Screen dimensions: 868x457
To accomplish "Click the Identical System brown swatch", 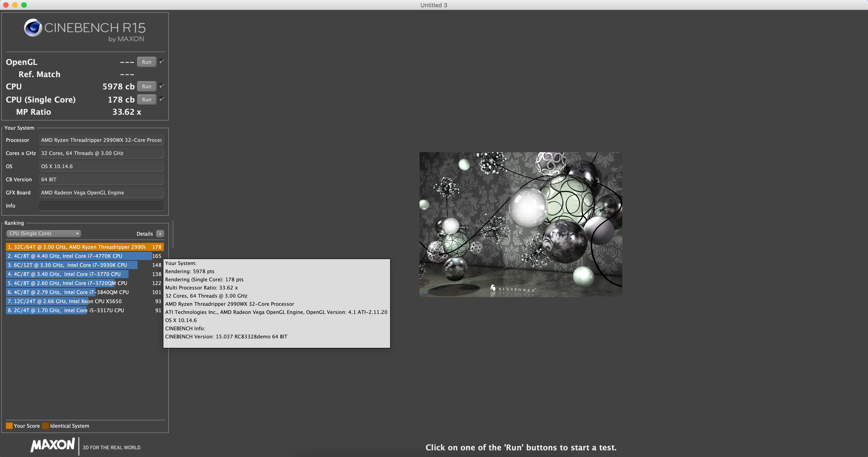I will tap(45, 426).
